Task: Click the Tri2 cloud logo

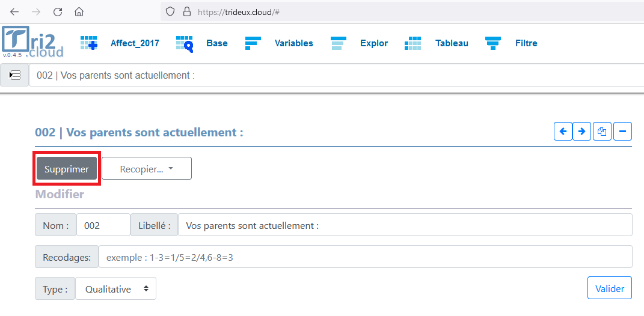Action: (x=33, y=42)
